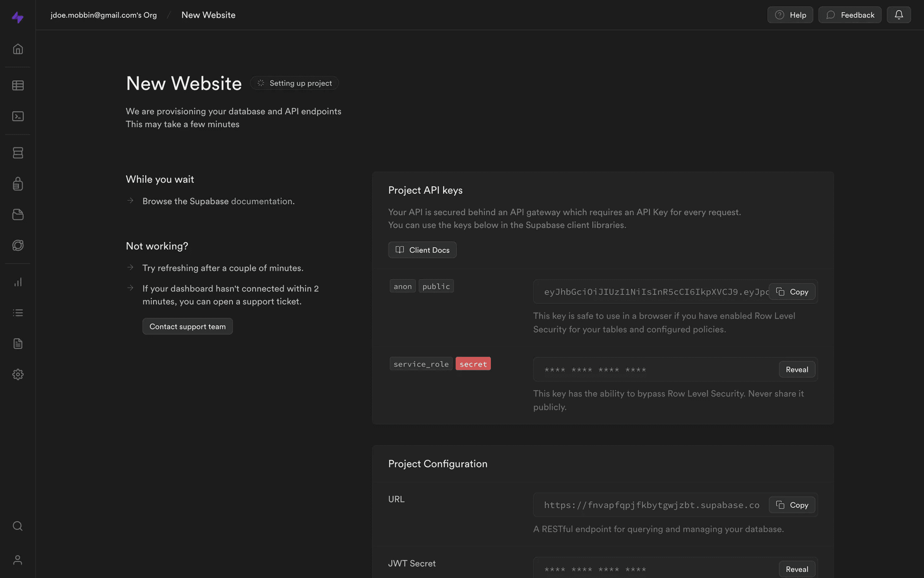924x578 pixels.
Task: Click the Client Docs button
Action: tap(422, 250)
